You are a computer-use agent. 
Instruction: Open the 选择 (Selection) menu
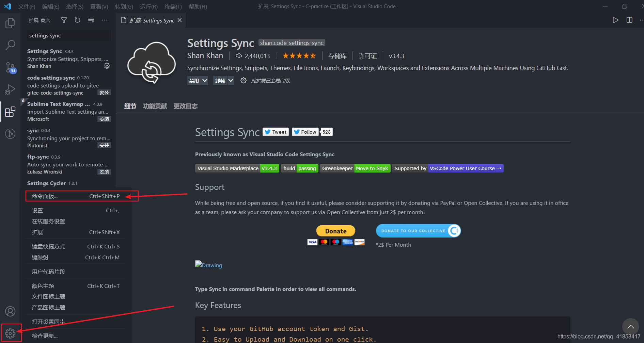coord(75,6)
